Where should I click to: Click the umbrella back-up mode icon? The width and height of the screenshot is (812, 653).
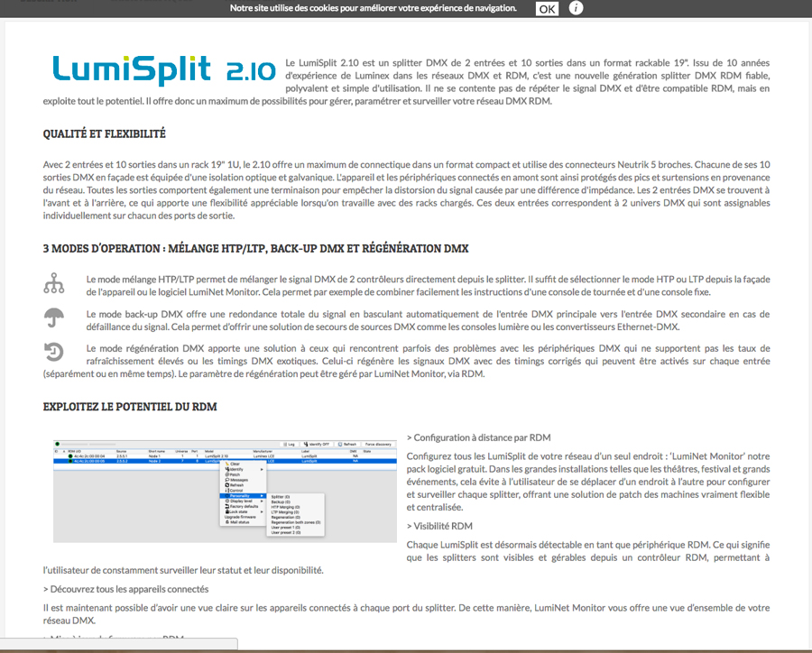point(54,317)
